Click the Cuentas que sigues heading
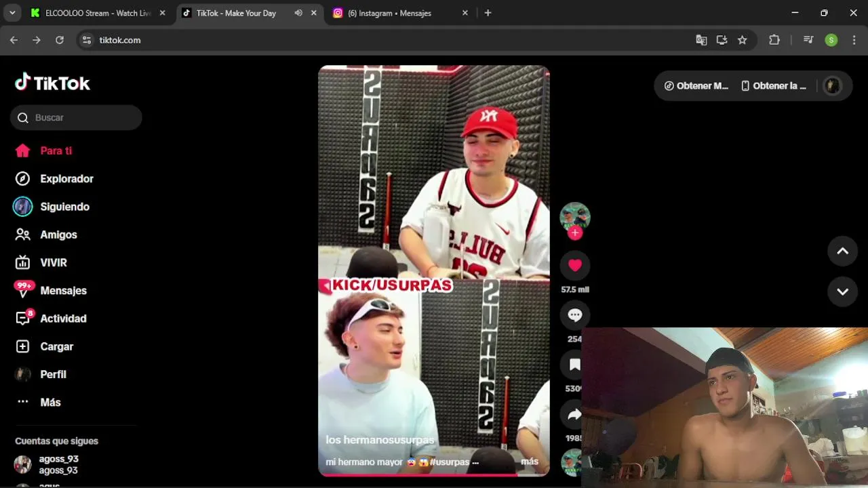The height and width of the screenshot is (488, 868). click(x=57, y=441)
